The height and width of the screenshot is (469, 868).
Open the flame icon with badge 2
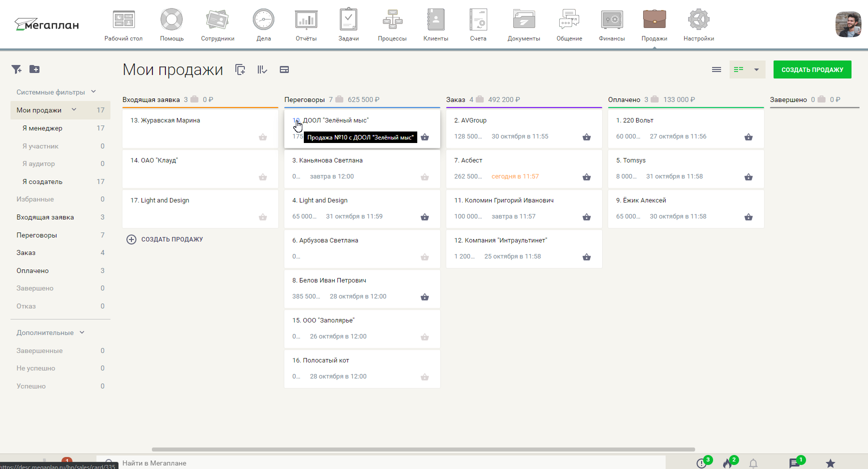point(729,463)
